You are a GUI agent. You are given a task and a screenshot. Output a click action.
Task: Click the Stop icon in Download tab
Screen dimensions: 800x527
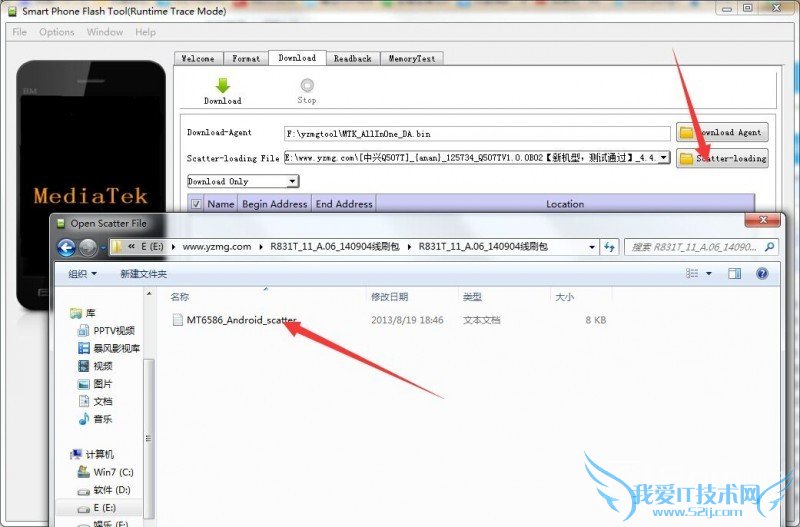[307, 85]
